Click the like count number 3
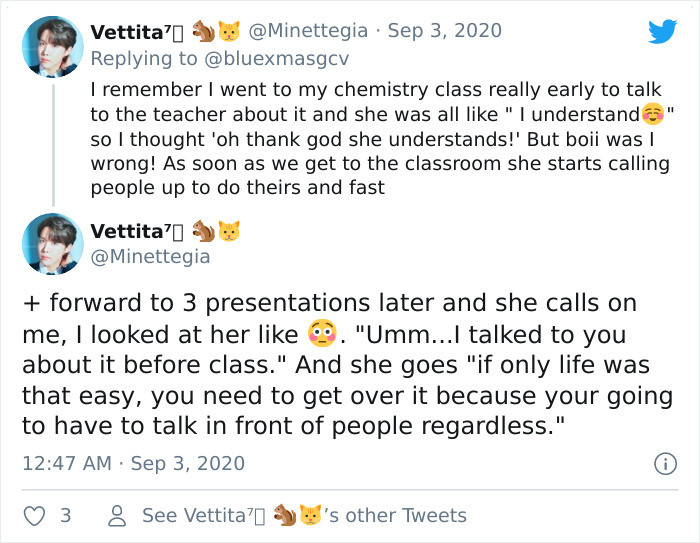The height and width of the screenshot is (543, 700). tap(66, 516)
